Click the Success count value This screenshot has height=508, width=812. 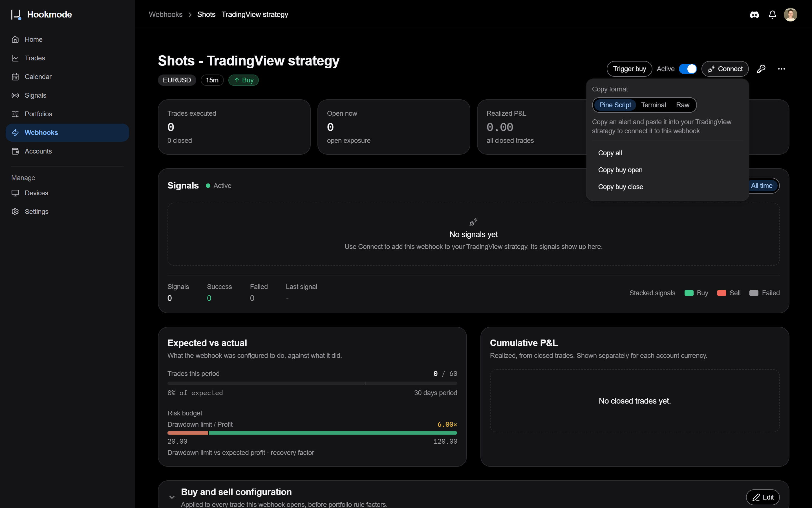(x=209, y=298)
